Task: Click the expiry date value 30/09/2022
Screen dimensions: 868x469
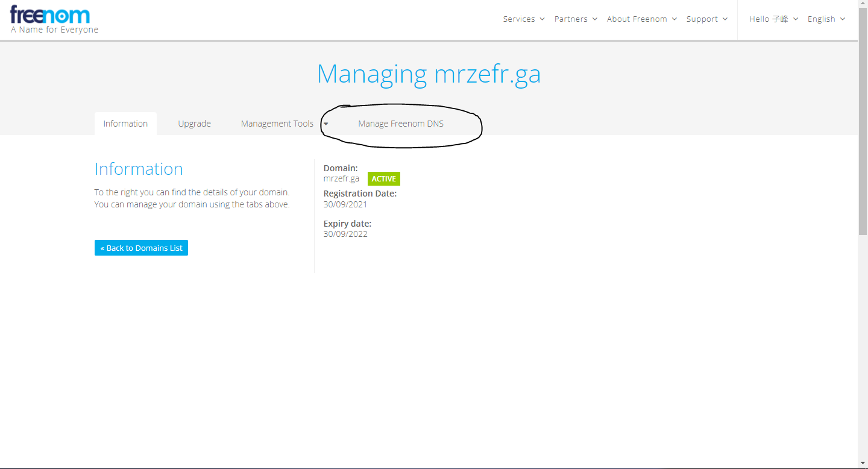Action: pos(345,234)
